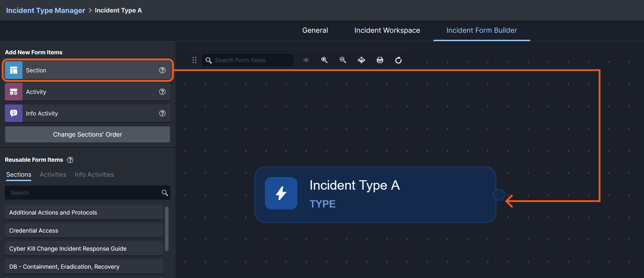Click the toolbar drag handle dots
The height and width of the screenshot is (278, 644).
point(194,60)
